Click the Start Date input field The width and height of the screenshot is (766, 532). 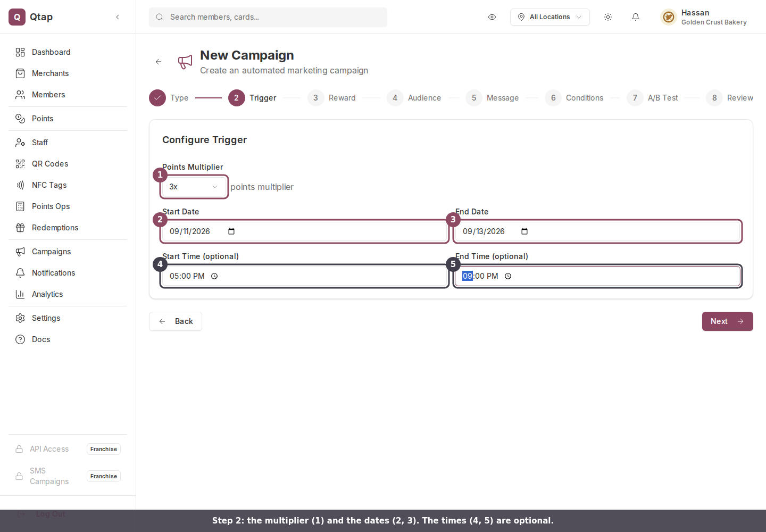click(305, 231)
